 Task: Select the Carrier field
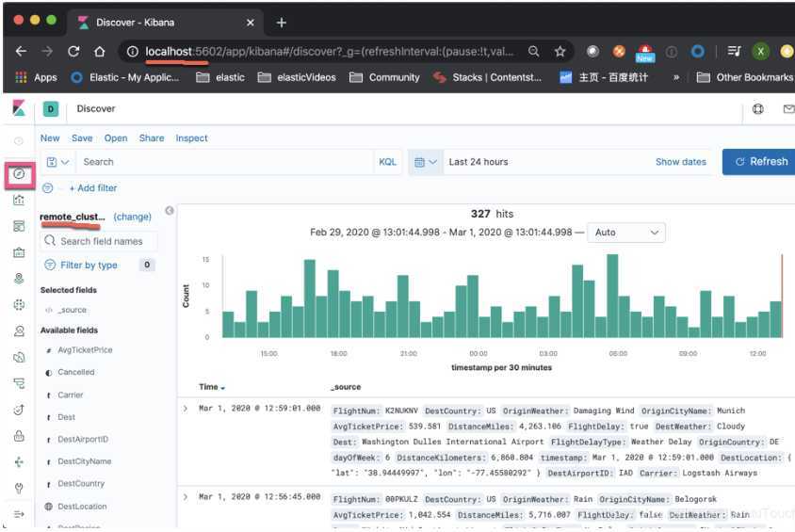click(71, 395)
